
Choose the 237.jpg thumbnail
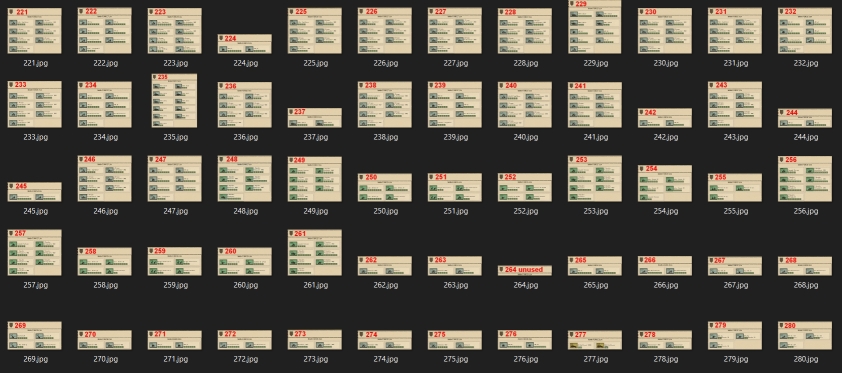(x=314, y=118)
